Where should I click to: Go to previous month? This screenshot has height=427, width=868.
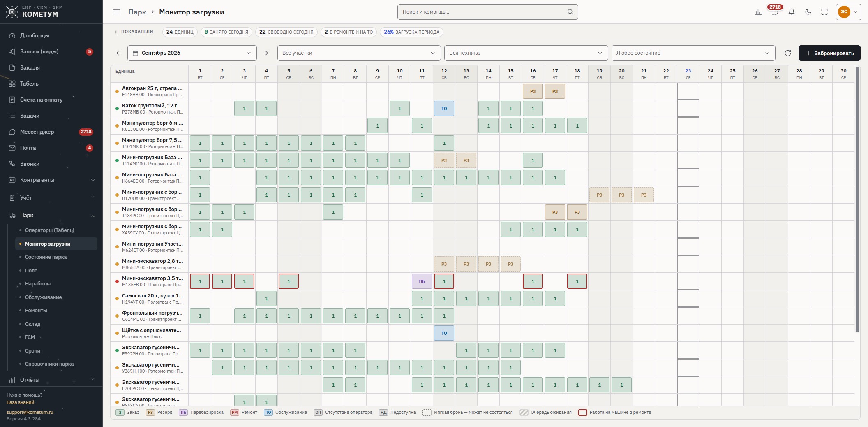pyautogui.click(x=118, y=53)
